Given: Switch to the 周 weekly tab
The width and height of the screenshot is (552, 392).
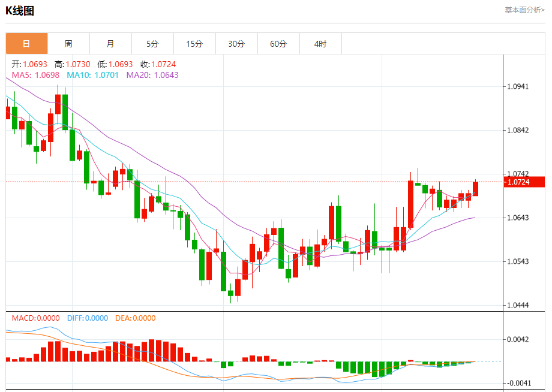Looking at the screenshot, I should 68,44.
